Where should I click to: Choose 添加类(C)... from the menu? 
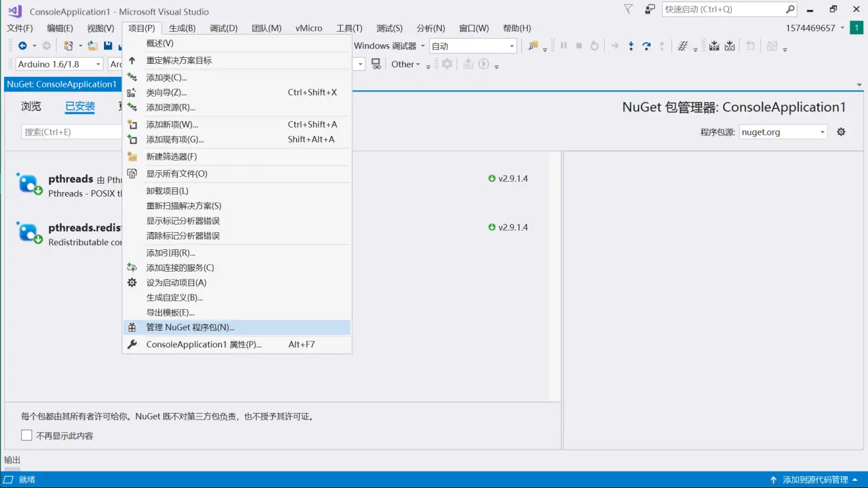(237, 77)
